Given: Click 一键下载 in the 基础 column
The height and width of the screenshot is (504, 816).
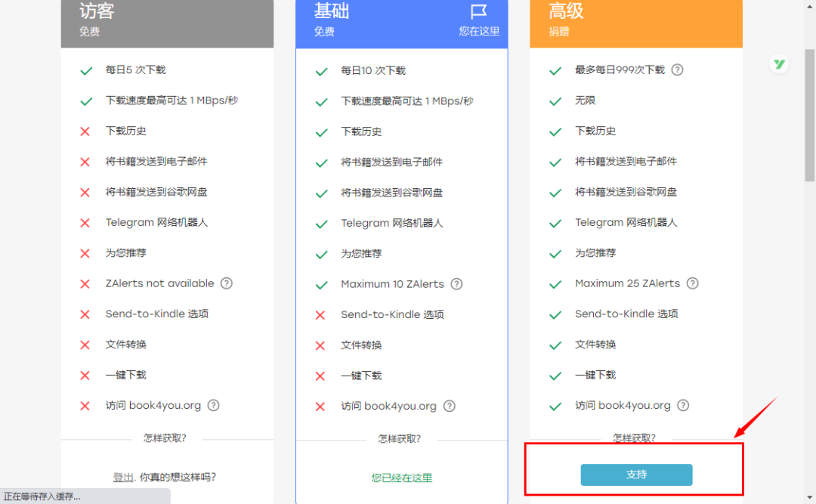Looking at the screenshot, I should pos(361,376).
